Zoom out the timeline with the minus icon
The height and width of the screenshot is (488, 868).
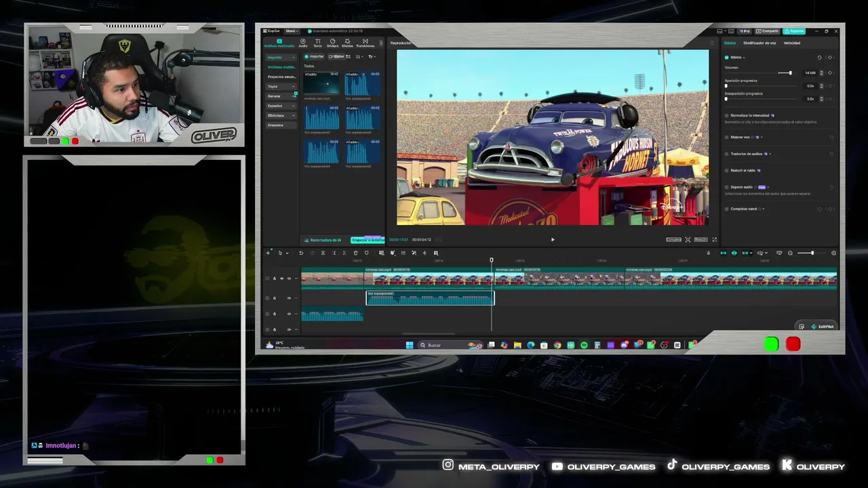tap(790, 253)
